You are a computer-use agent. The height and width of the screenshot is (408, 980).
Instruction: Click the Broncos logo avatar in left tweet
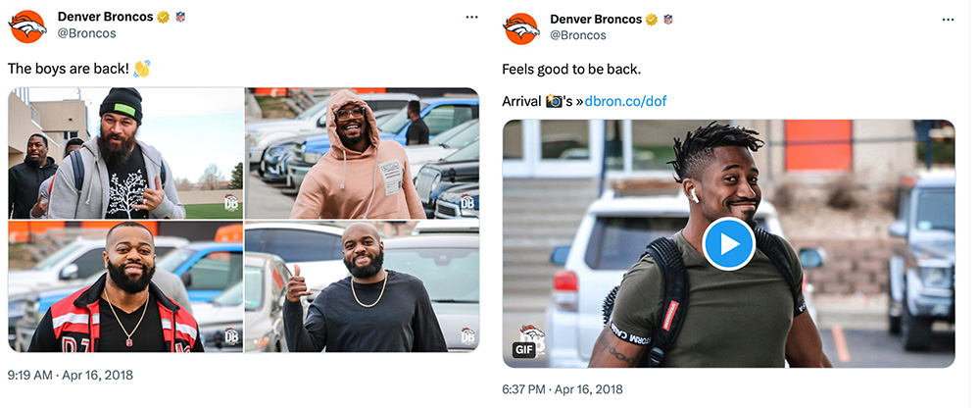pos(26,26)
